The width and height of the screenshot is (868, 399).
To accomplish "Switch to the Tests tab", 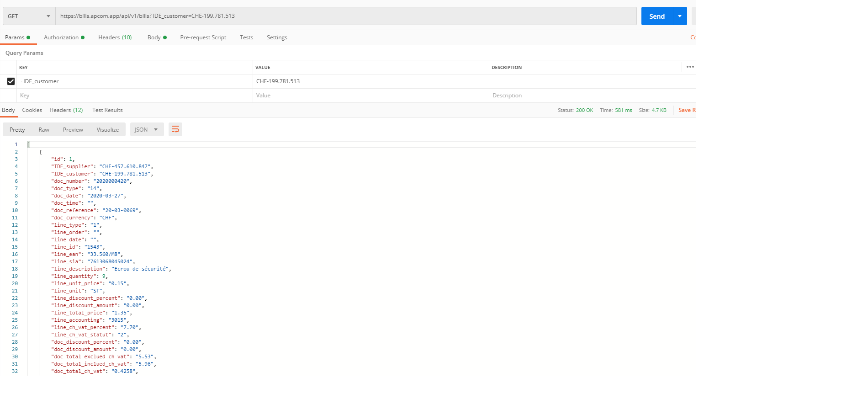I will 246,37.
